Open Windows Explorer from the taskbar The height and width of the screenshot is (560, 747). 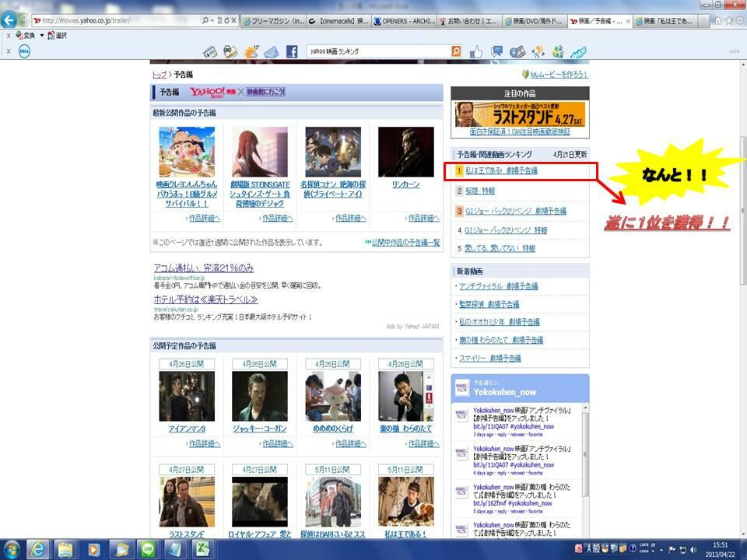(65, 550)
